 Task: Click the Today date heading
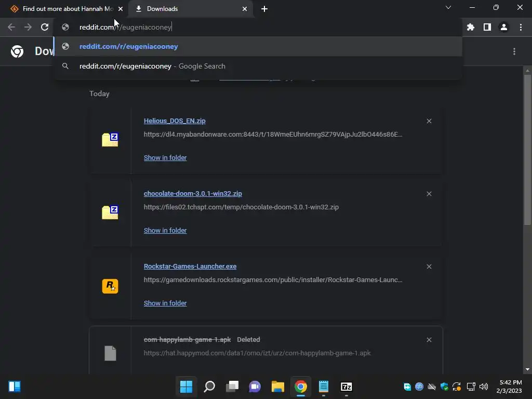click(x=99, y=94)
